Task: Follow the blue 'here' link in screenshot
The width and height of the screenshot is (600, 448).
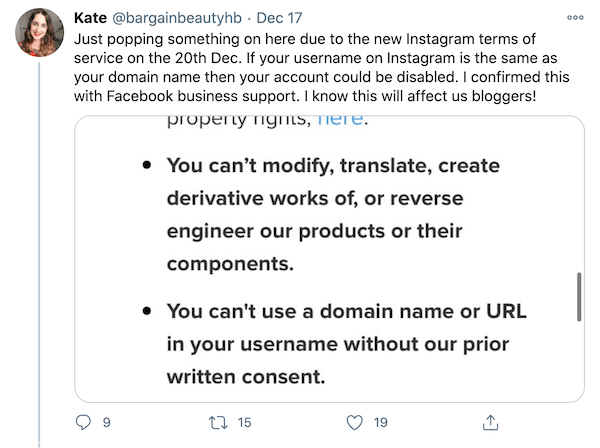Action: [x=340, y=120]
